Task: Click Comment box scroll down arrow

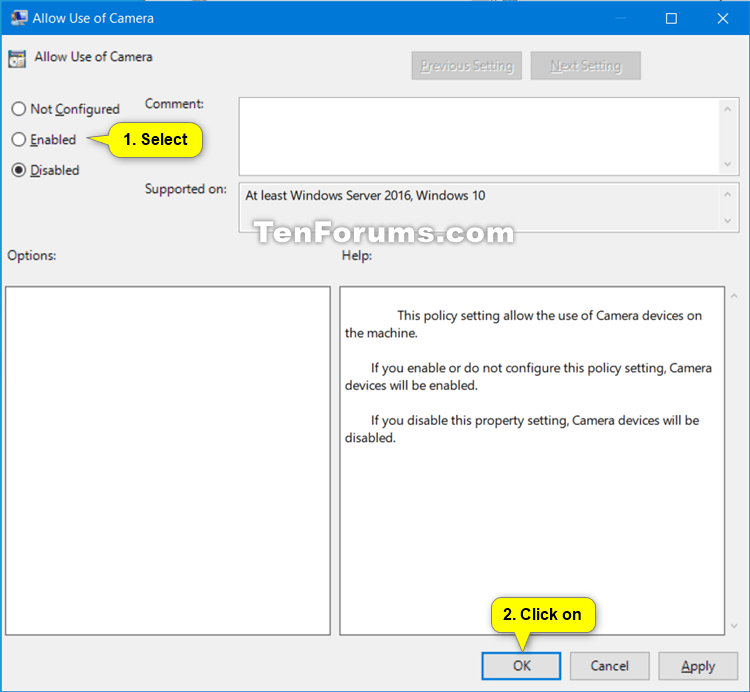Action: click(x=728, y=164)
